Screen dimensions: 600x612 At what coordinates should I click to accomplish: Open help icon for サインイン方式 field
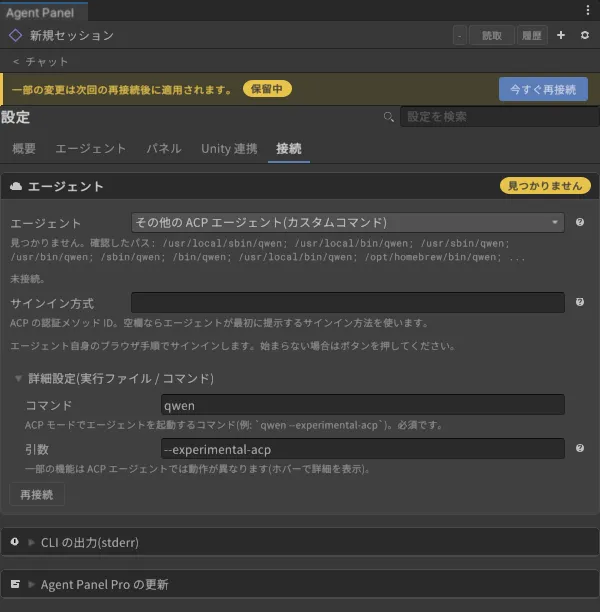(580, 302)
